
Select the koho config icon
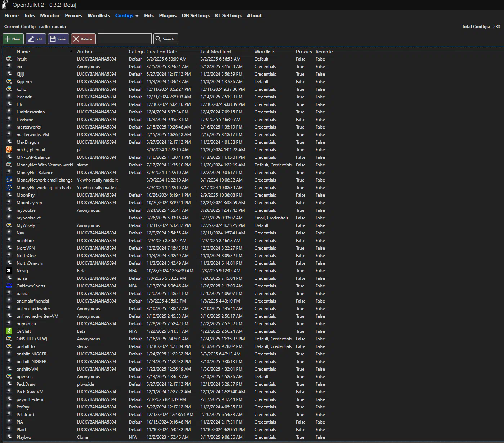(9, 89)
